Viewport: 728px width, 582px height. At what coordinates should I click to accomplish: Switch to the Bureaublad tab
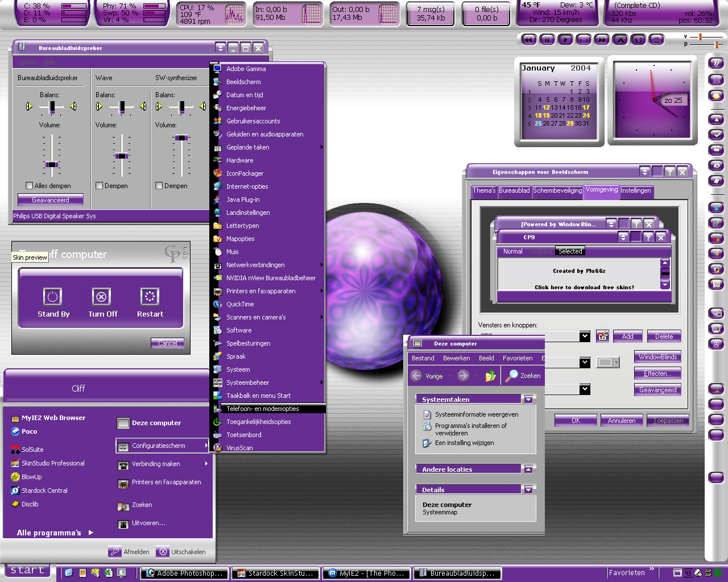(x=514, y=191)
